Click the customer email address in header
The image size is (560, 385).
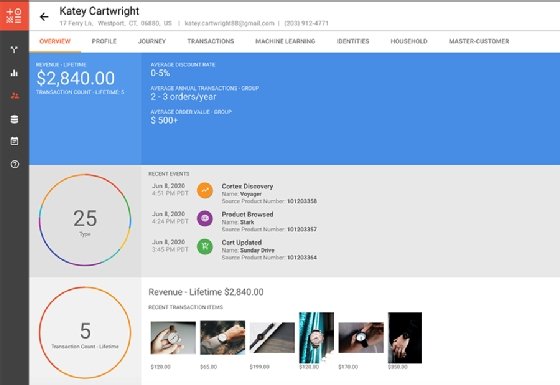coord(230,23)
